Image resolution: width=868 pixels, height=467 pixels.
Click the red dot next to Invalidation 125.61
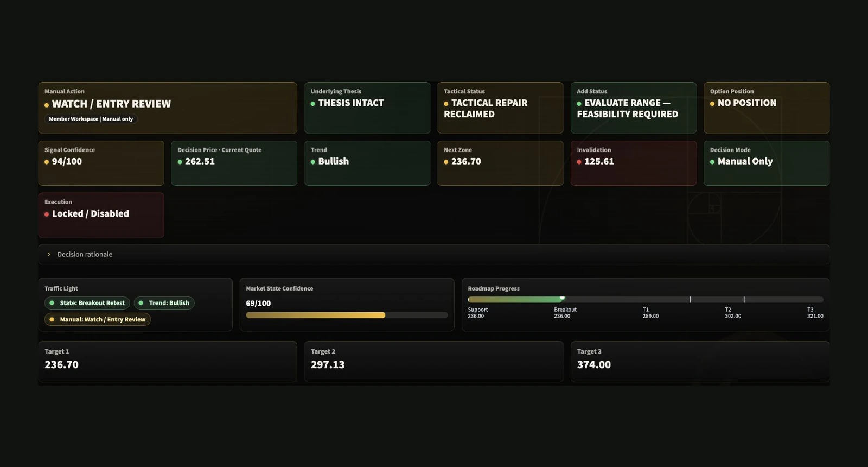[x=579, y=162]
